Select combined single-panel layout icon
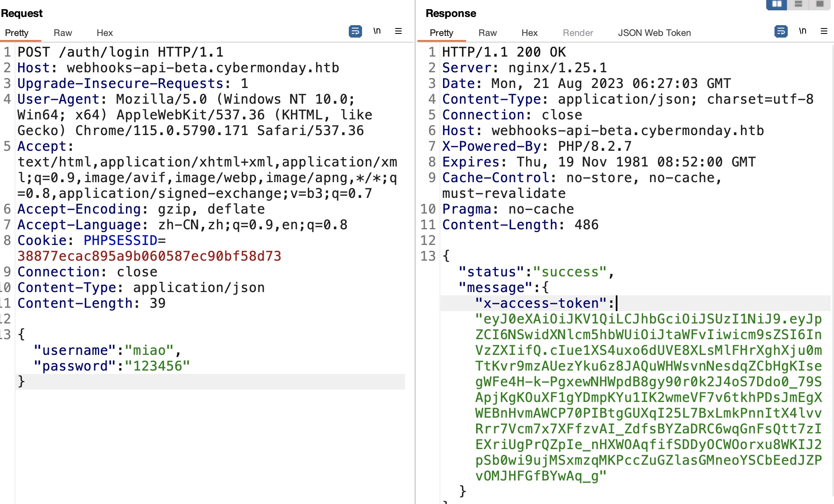This screenshot has width=834, height=504. click(x=820, y=4)
